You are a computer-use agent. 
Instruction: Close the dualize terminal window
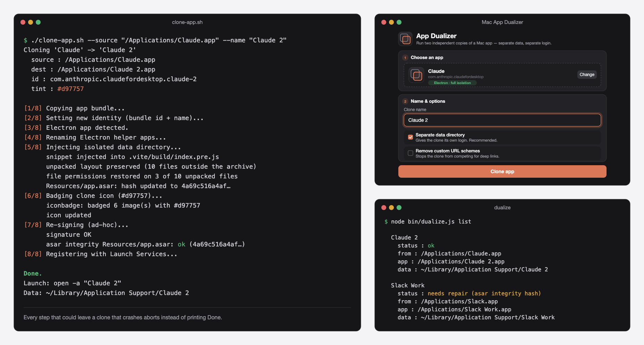pos(384,208)
